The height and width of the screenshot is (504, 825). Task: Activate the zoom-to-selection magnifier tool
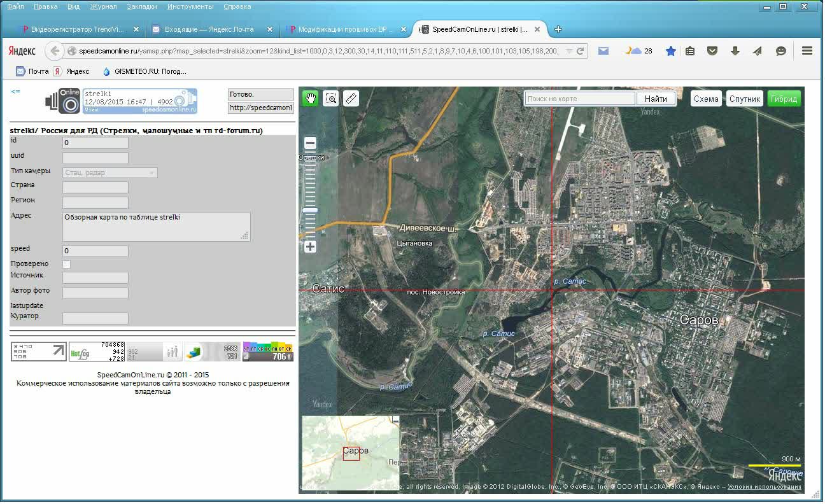[x=330, y=98]
